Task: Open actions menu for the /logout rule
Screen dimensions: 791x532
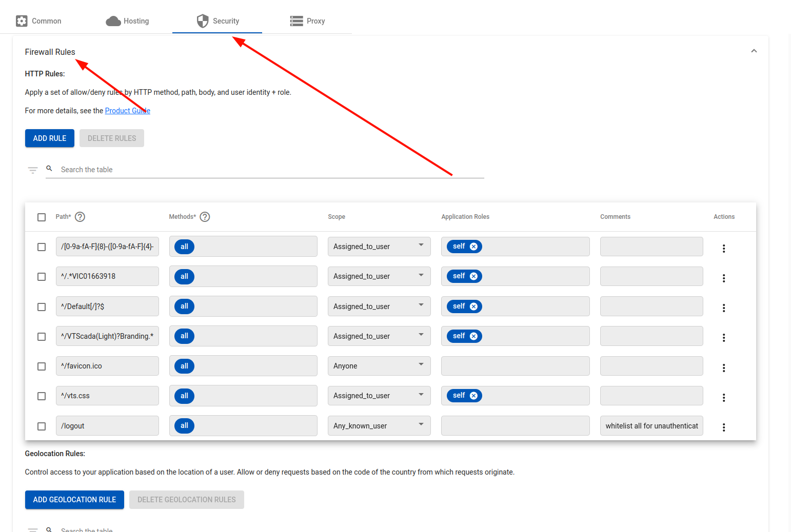Action: (x=723, y=427)
